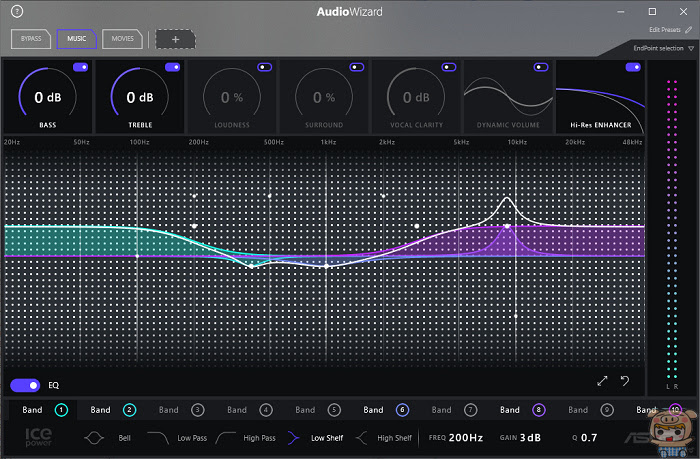Turn off the EQ toggle switch

(25, 385)
